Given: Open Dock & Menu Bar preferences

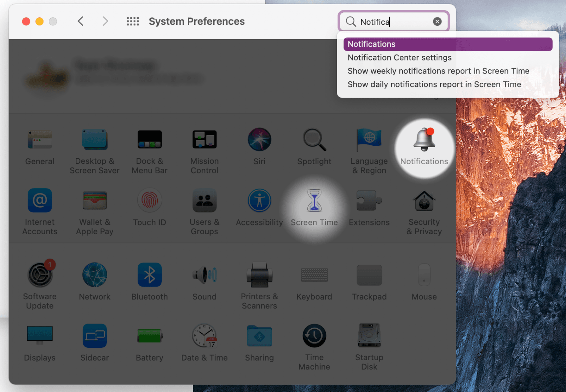Looking at the screenshot, I should [150, 139].
